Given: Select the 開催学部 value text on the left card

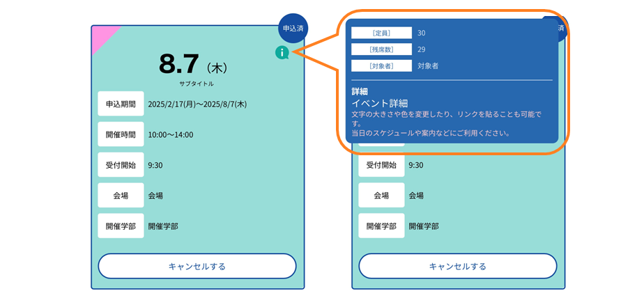Looking at the screenshot, I should coord(163,226).
